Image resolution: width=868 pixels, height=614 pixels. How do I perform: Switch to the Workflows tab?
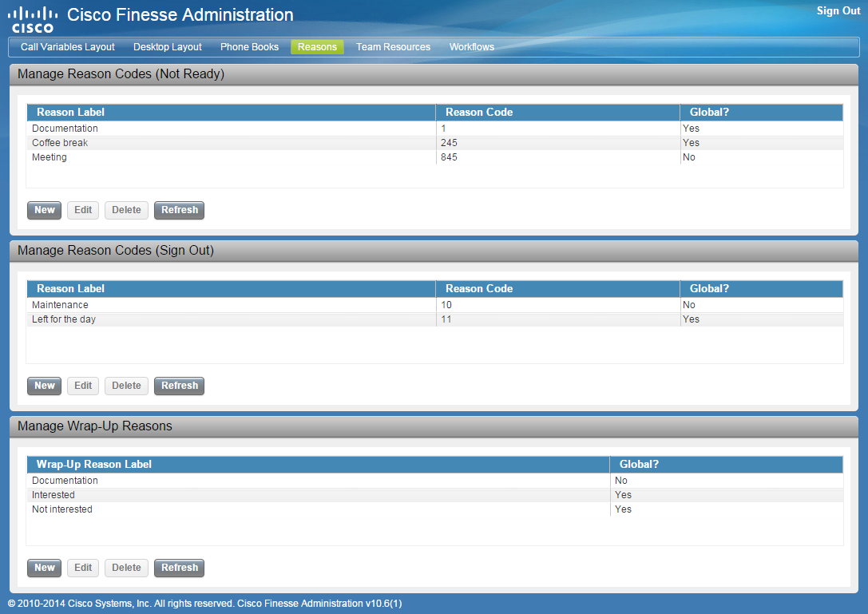tap(472, 47)
